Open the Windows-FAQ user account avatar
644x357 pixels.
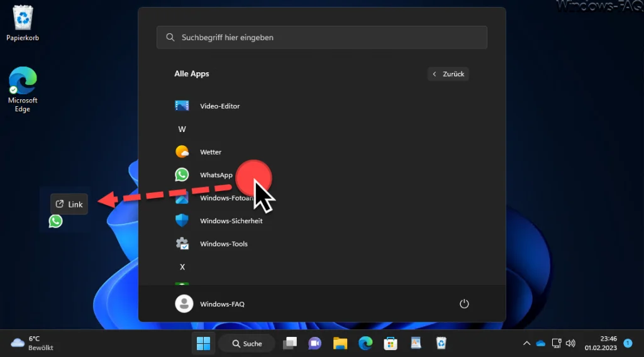point(184,304)
